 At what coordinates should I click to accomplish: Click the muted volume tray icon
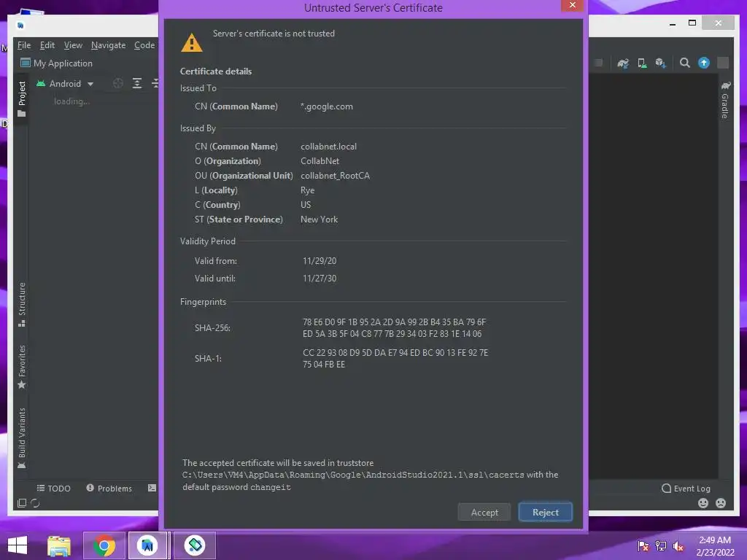point(678,546)
